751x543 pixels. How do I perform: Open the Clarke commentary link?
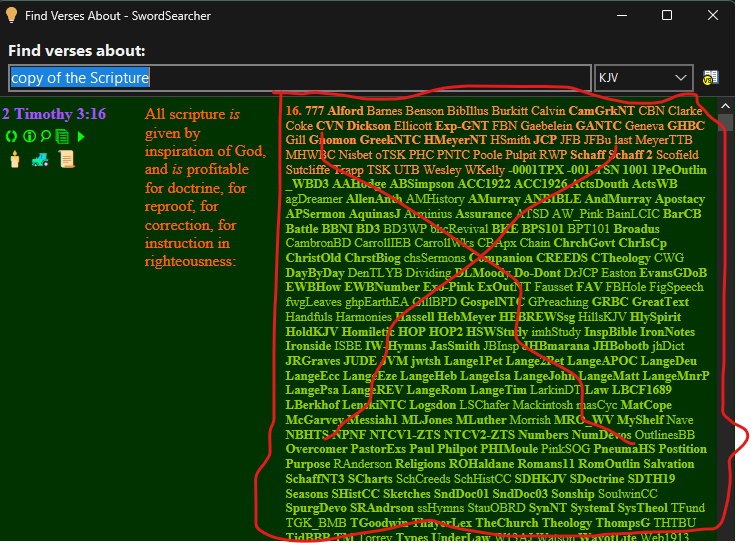click(x=685, y=111)
